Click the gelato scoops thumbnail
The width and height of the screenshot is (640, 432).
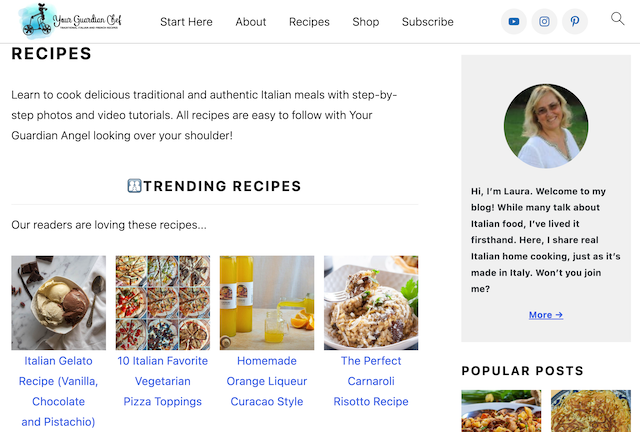58,302
